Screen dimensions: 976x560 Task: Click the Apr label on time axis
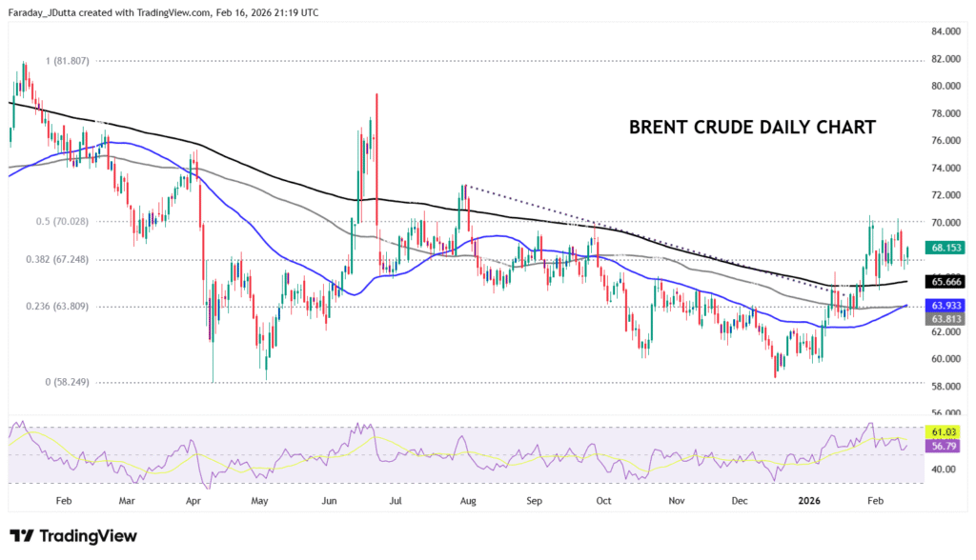coord(194,499)
